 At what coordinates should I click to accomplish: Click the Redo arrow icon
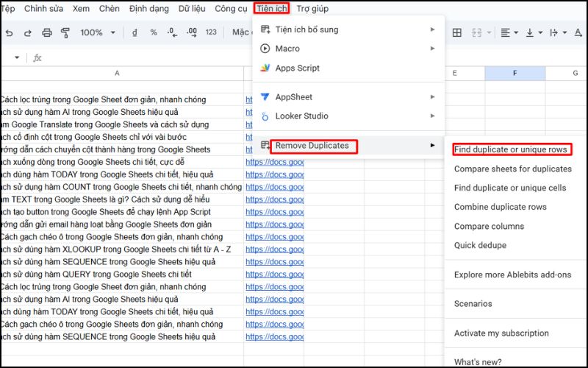(x=28, y=32)
